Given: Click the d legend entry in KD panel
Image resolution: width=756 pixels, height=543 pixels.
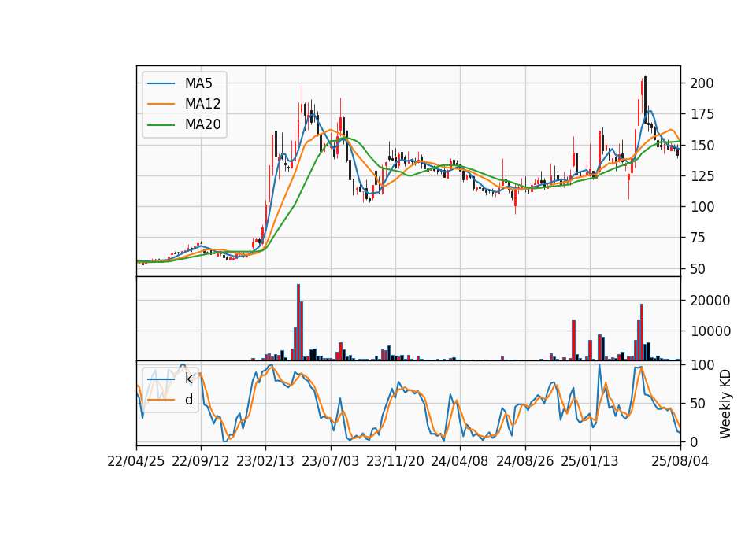Looking at the screenshot, I should click(188, 400).
